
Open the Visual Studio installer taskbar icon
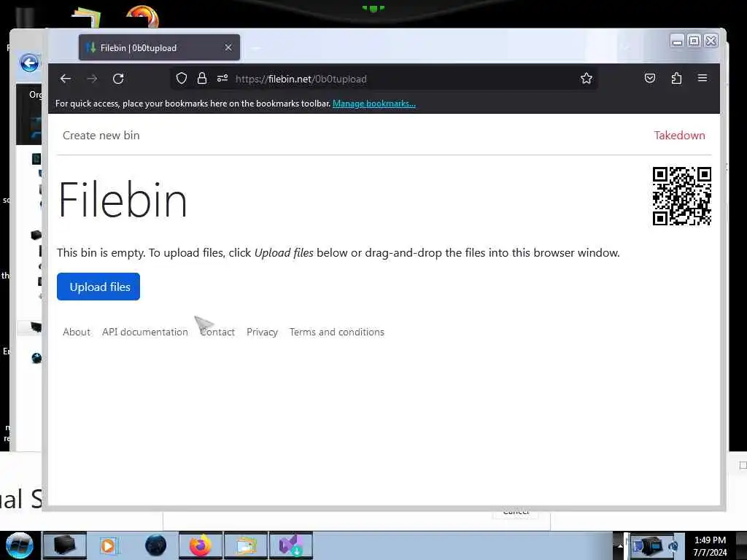click(290, 545)
